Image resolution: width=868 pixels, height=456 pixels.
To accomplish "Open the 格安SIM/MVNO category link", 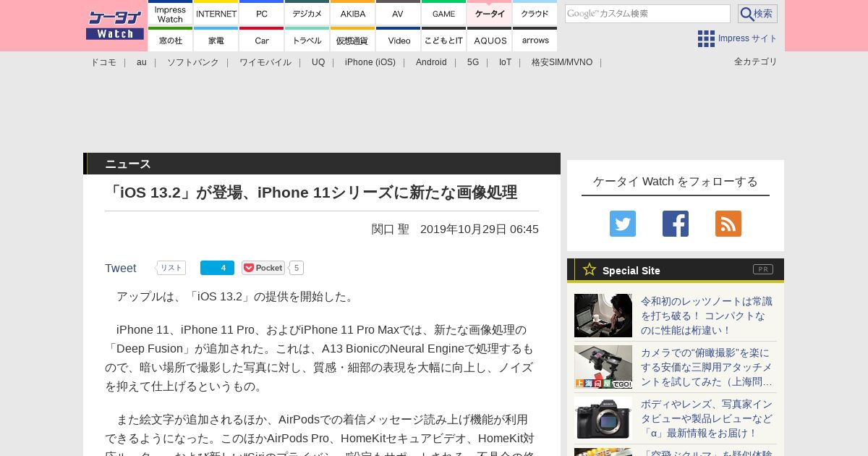I will pyautogui.click(x=562, y=62).
